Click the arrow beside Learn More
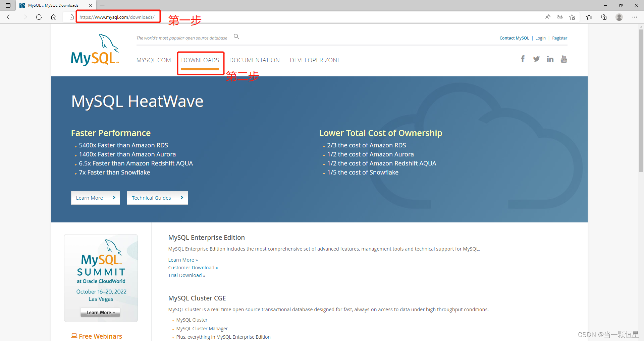 [x=114, y=198]
